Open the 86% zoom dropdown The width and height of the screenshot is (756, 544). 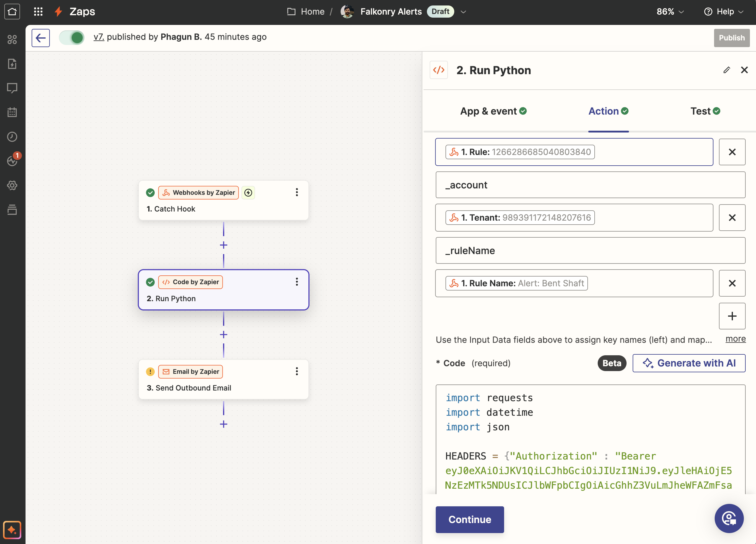click(670, 12)
